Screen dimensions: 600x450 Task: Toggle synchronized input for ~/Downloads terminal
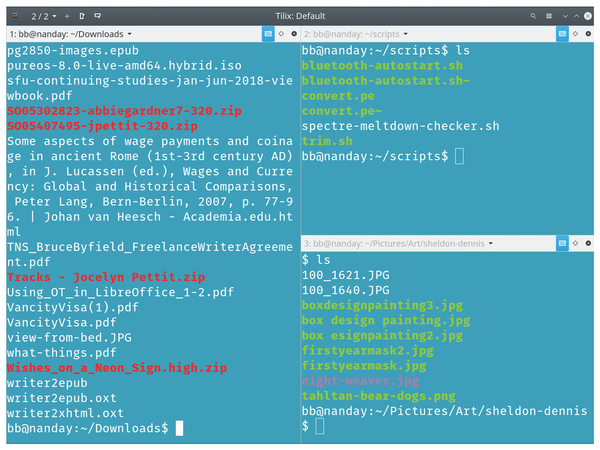[x=267, y=34]
